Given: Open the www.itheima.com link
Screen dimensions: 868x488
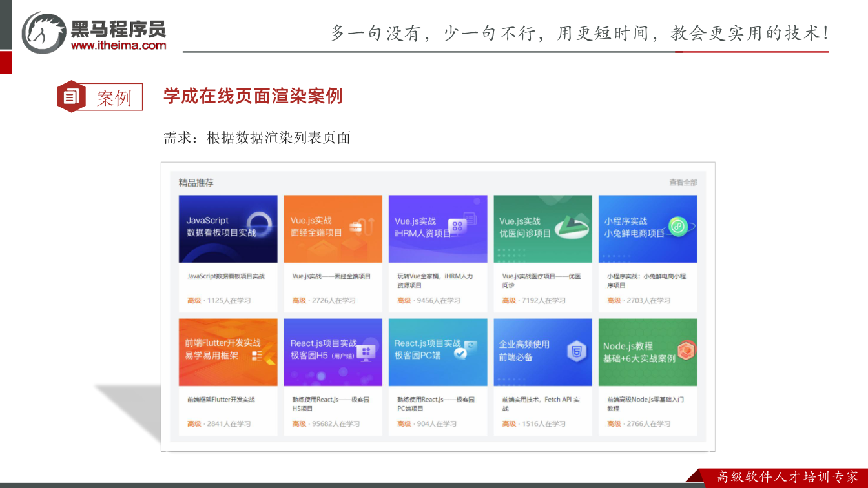Looking at the screenshot, I should (118, 45).
